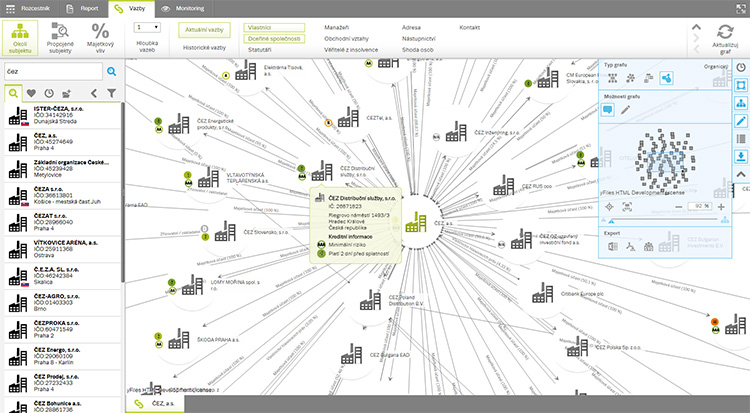
Task: Select ČEZ Energo, s.r.o. result
Action: [62, 357]
